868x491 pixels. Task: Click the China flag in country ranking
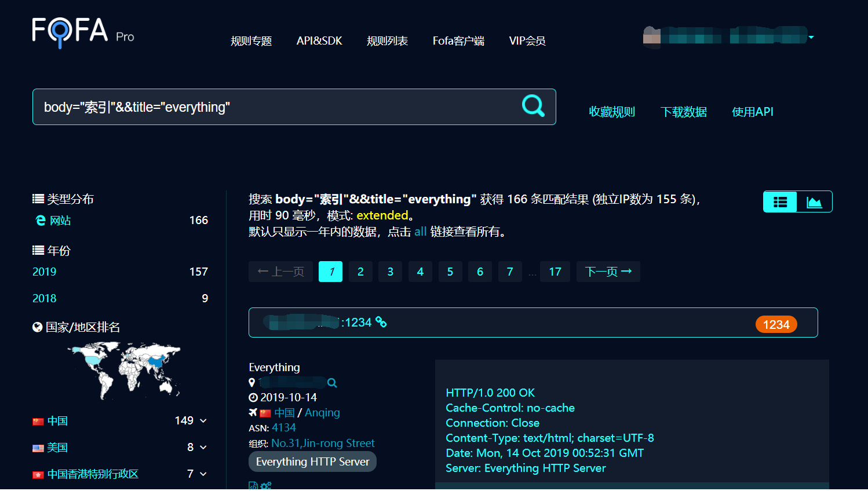pos(38,422)
